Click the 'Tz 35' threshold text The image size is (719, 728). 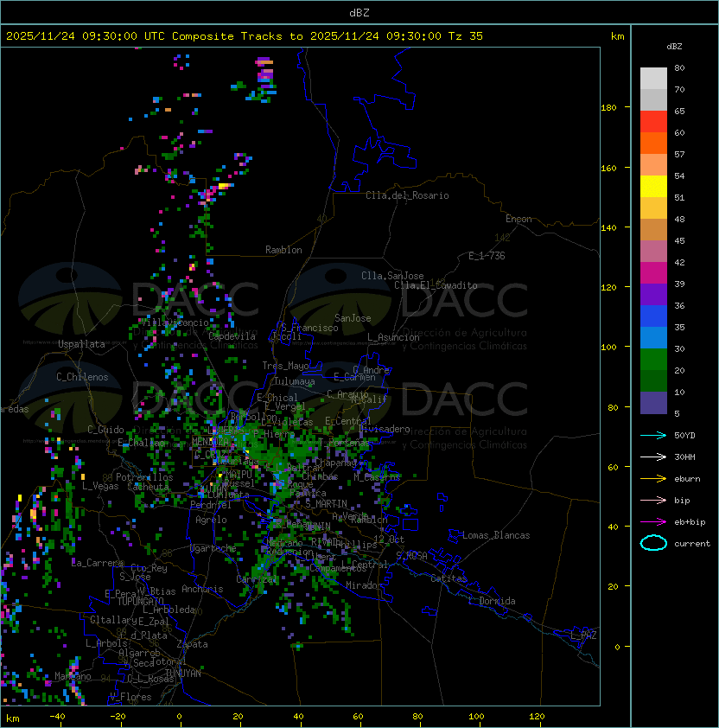[x=466, y=36]
